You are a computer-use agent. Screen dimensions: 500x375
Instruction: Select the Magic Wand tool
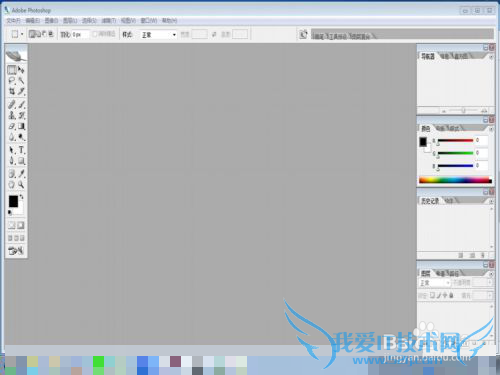point(21,81)
